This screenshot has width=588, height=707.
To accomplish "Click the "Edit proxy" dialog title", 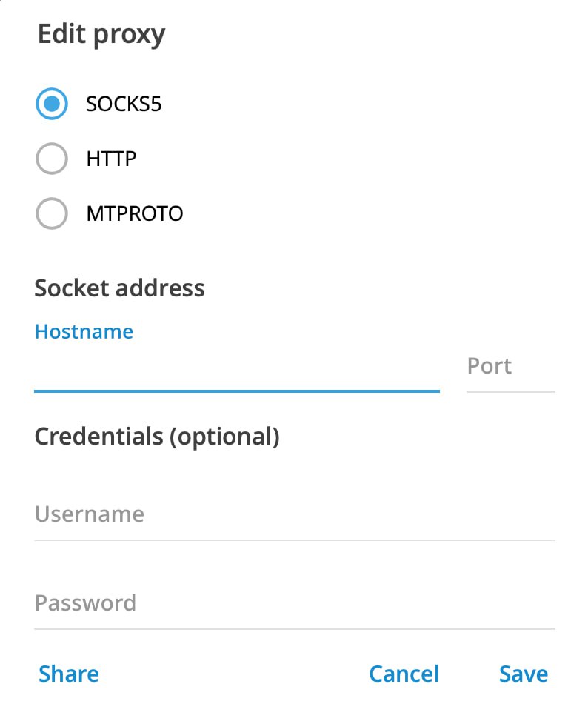I will (101, 35).
